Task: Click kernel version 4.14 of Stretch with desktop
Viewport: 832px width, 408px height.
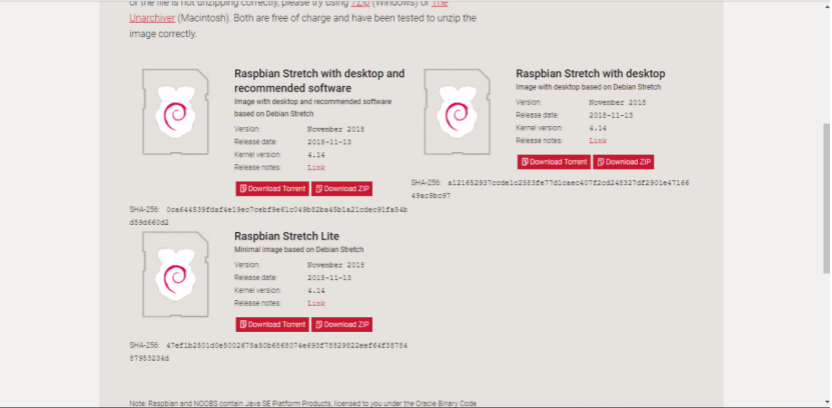Action: (x=597, y=128)
